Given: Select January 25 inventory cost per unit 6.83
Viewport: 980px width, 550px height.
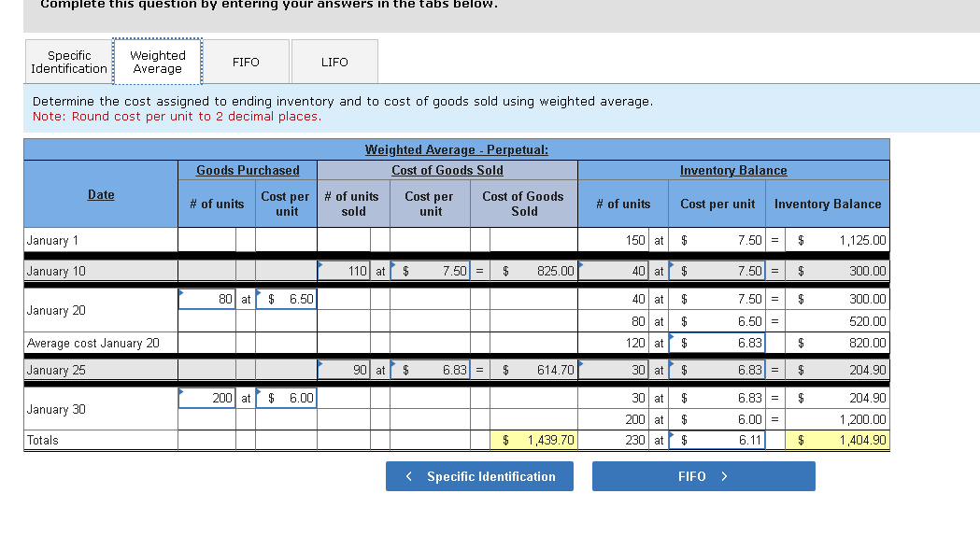Looking at the screenshot, I should [717, 370].
